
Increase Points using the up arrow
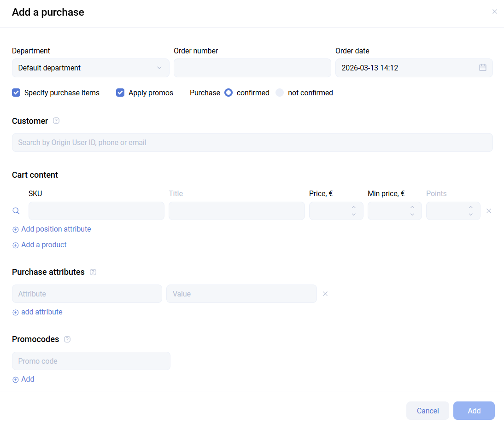coord(471,207)
